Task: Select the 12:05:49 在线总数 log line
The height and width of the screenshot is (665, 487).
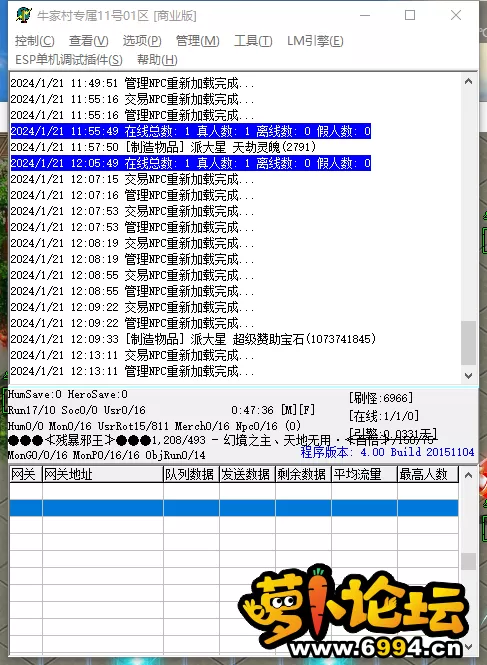Action: (x=191, y=163)
